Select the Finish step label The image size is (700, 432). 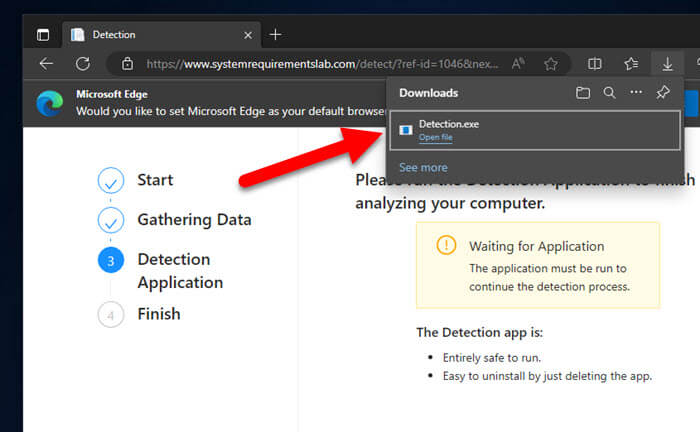(x=159, y=314)
